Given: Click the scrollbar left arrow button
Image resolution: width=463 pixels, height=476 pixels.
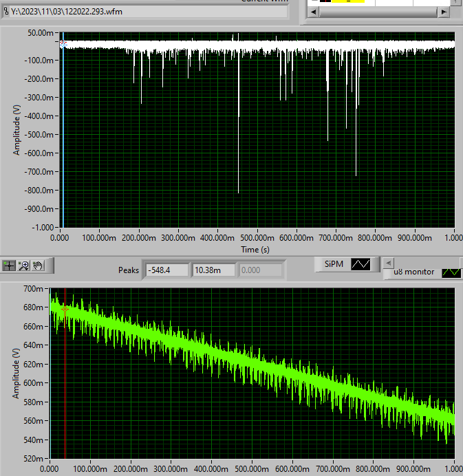Looking at the screenshot, I should pyautogui.click(x=313, y=12).
